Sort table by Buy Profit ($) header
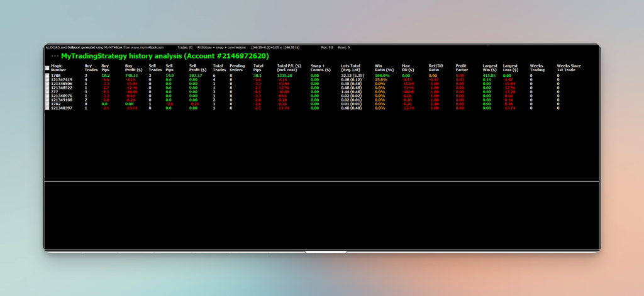644x296 pixels. [x=134, y=68]
